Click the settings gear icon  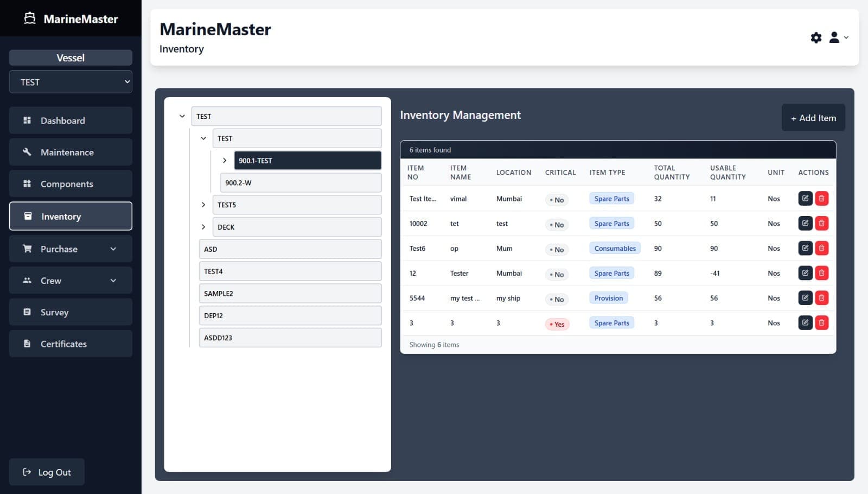pyautogui.click(x=816, y=37)
